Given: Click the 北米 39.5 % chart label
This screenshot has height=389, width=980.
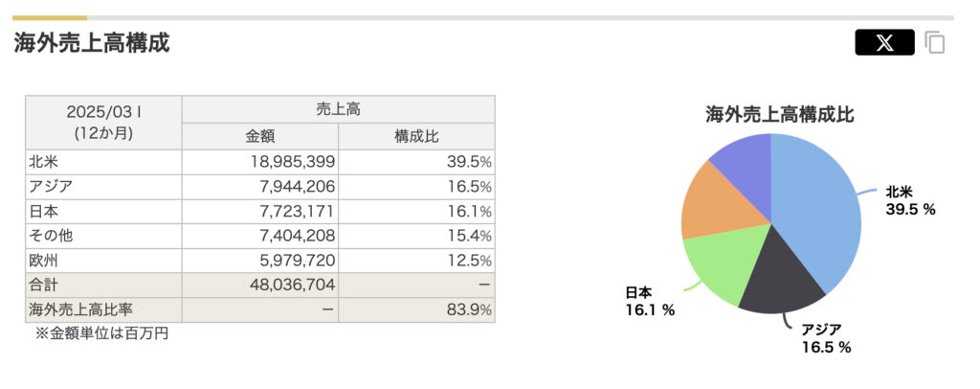Looking at the screenshot, I should point(909,199).
